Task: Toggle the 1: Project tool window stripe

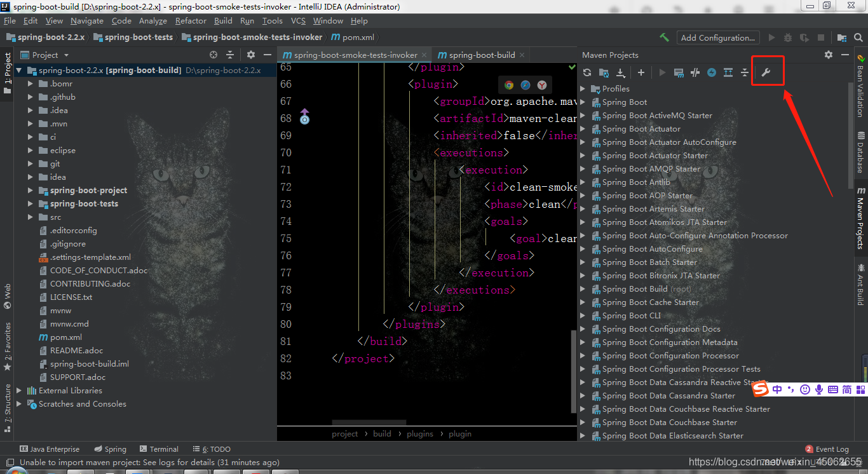Action: tap(8, 73)
